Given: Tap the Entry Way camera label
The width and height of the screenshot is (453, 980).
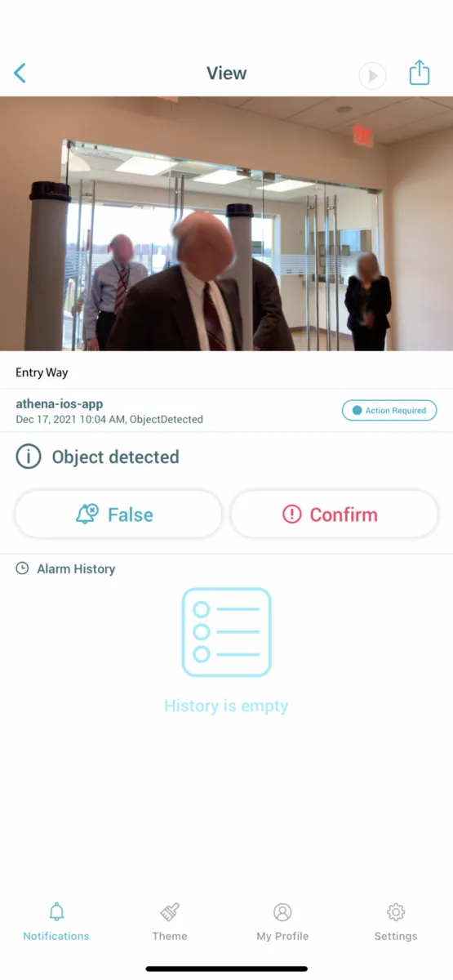Looking at the screenshot, I should tap(42, 372).
